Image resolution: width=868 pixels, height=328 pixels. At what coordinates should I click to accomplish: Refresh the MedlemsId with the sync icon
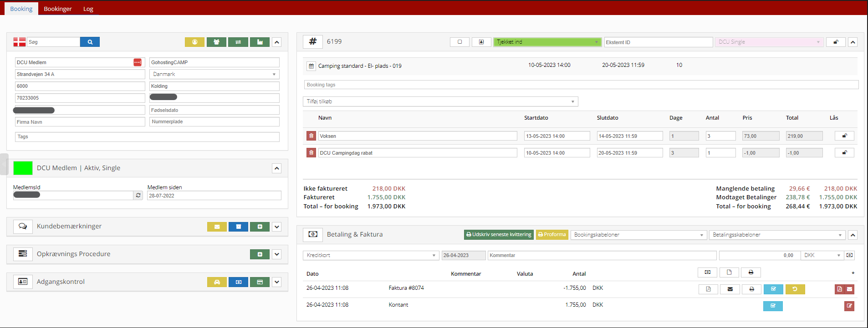(138, 196)
